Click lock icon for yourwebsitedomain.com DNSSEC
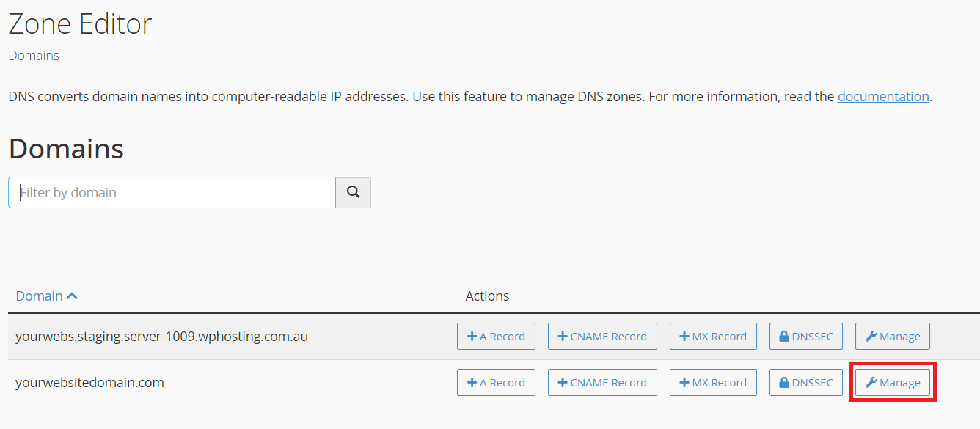This screenshot has height=429, width=980. point(784,383)
